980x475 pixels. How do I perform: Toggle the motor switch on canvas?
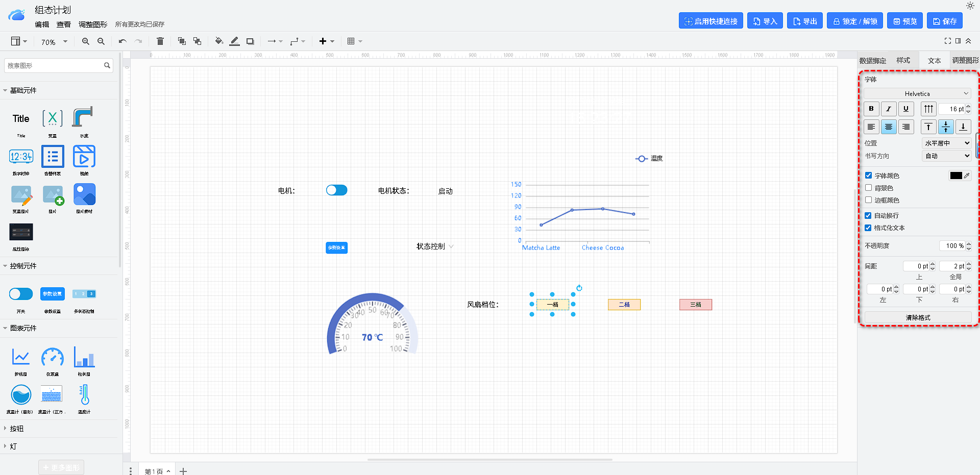pyautogui.click(x=336, y=190)
